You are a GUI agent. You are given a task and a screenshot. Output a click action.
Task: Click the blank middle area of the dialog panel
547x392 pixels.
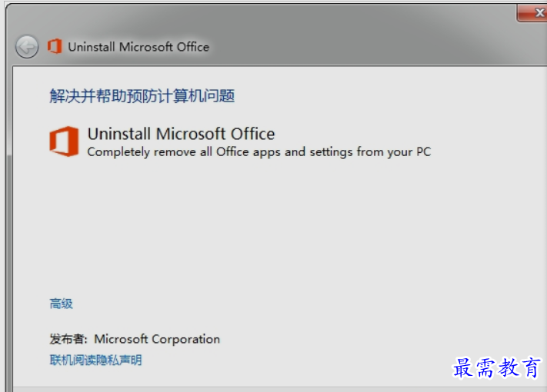[279, 227]
